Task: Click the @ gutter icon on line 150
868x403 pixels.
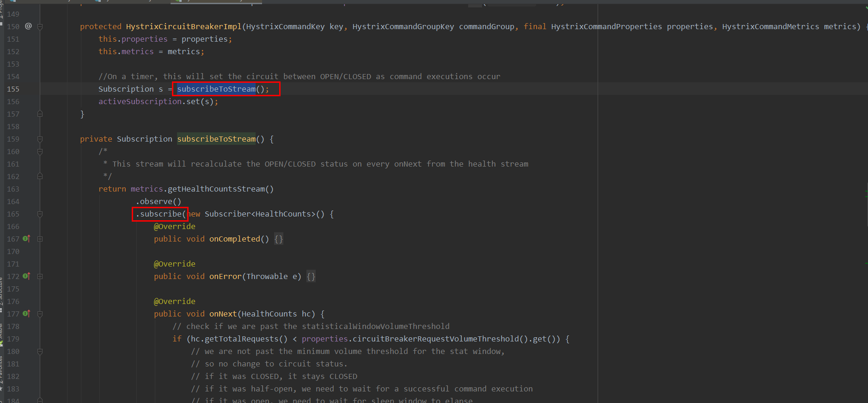Action: [x=29, y=26]
